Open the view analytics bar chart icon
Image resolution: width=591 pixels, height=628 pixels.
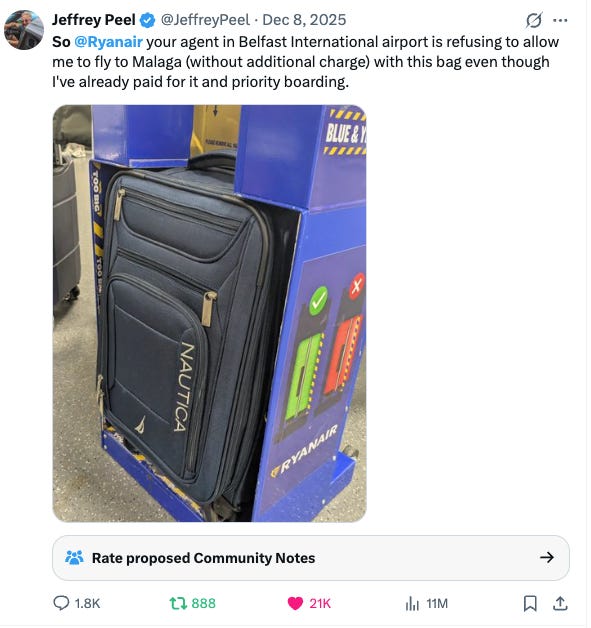coord(412,603)
